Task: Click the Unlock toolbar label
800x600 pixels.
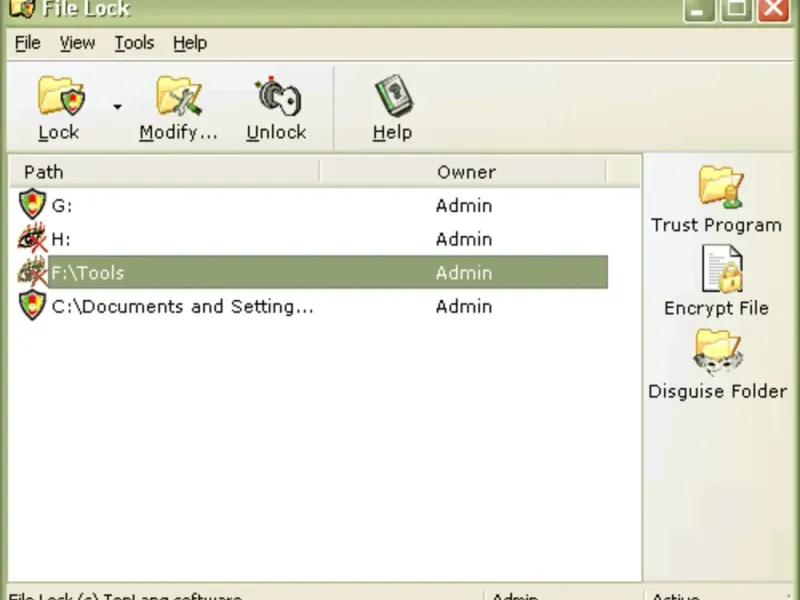Action: coord(277,132)
